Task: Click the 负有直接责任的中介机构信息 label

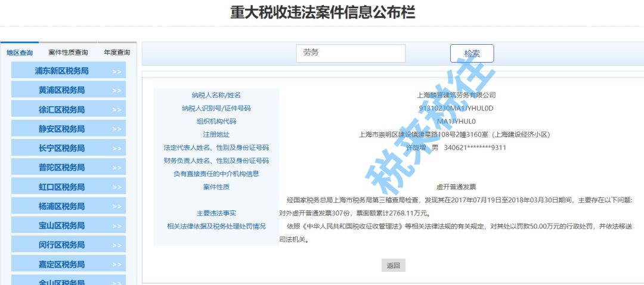Action: pyautogui.click(x=216, y=174)
